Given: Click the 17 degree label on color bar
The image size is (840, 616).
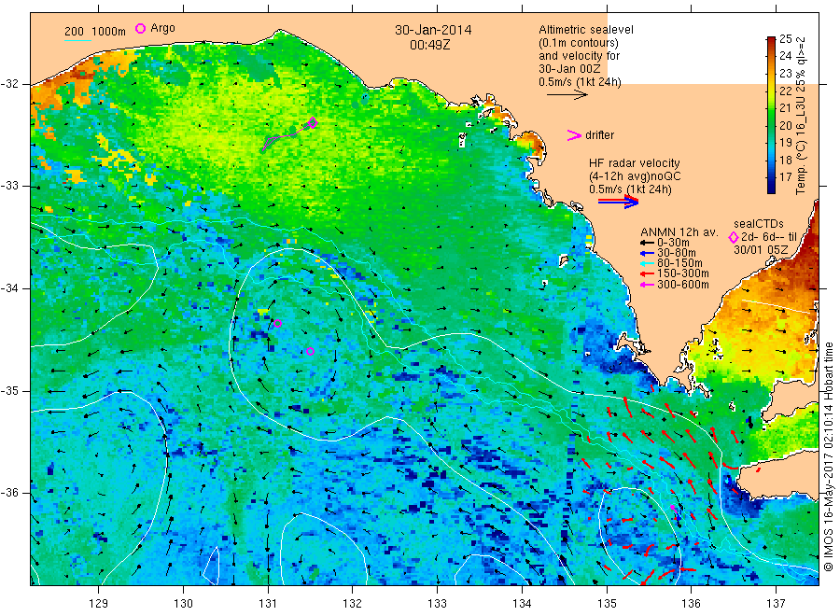Looking at the screenshot, I should [785, 176].
